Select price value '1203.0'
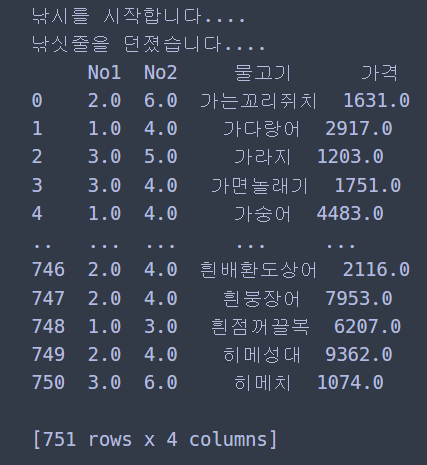Image resolution: width=427 pixels, height=465 pixels. tap(350, 157)
